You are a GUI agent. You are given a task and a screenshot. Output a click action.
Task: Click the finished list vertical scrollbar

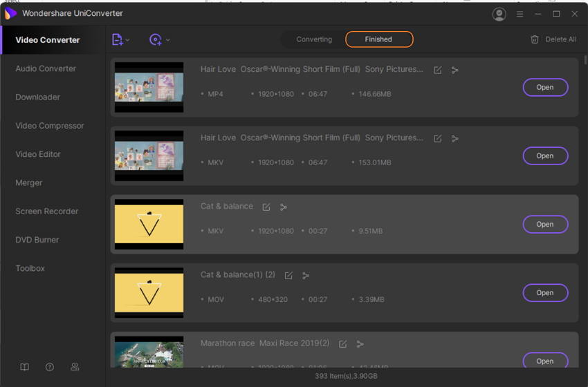[x=585, y=60]
